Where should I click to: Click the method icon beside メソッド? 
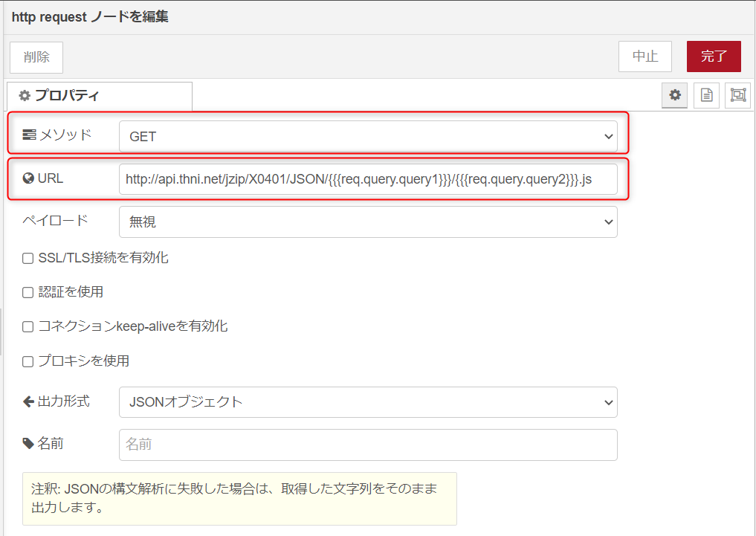(29, 135)
